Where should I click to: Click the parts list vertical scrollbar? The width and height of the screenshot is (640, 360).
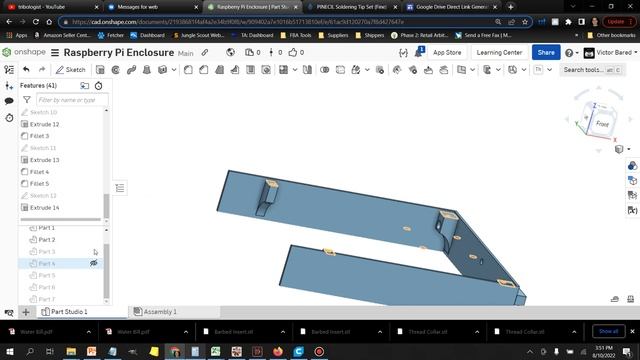coord(107,271)
